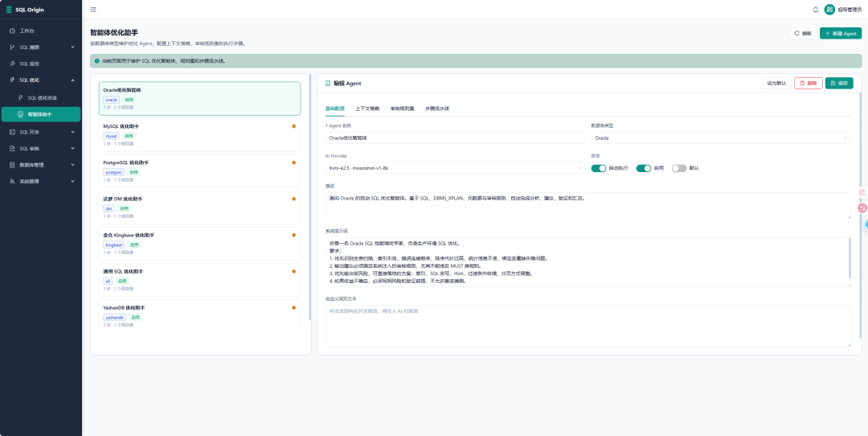868x436 pixels.
Task: Select the 智能体助手 sidebar item
Action: click(41, 114)
